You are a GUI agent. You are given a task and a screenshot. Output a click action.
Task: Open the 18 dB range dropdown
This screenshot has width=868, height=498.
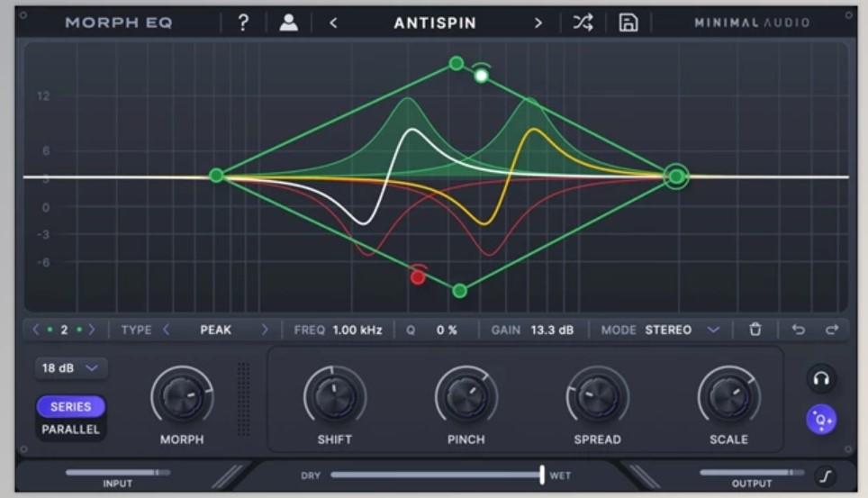coord(70,368)
